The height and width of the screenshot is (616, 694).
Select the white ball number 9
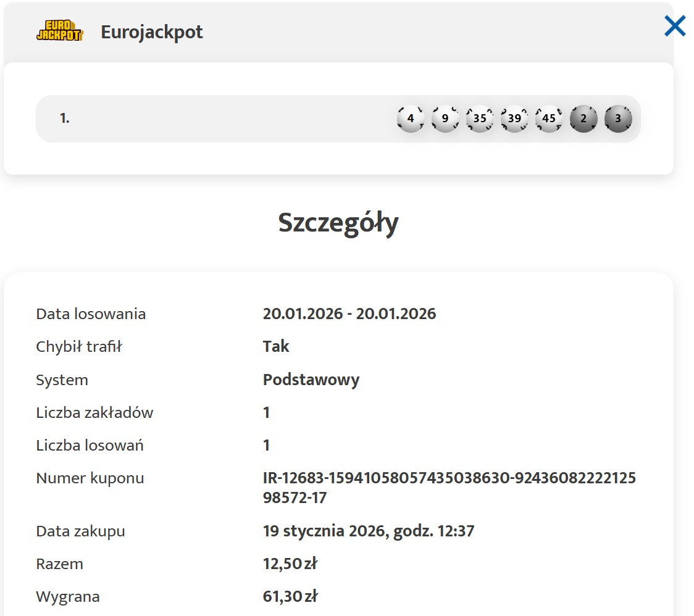pyautogui.click(x=445, y=119)
